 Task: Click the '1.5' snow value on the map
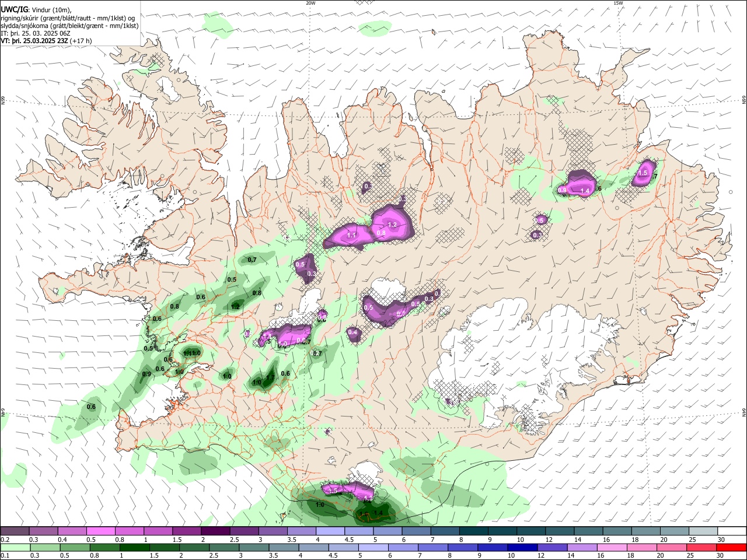click(x=643, y=173)
